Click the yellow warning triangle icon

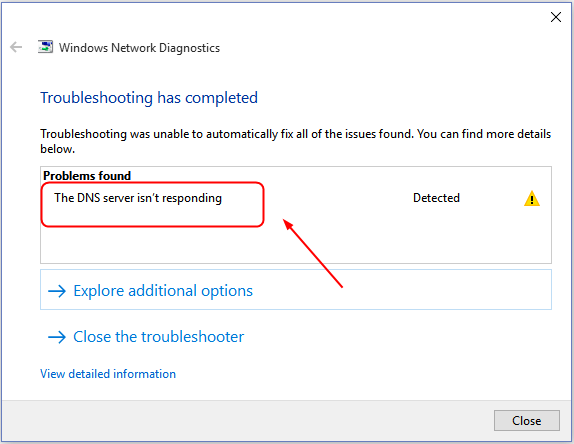point(532,198)
